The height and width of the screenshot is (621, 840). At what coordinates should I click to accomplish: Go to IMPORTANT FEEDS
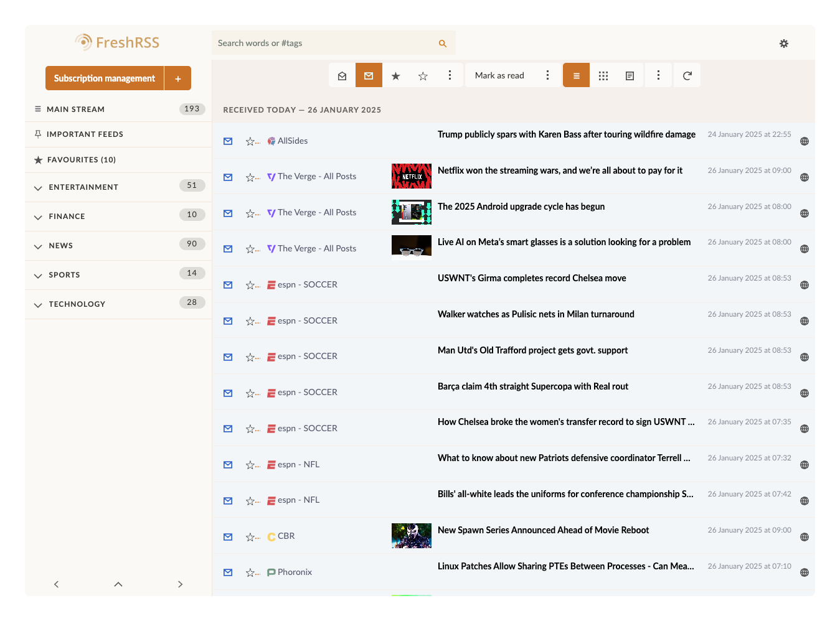click(x=85, y=134)
